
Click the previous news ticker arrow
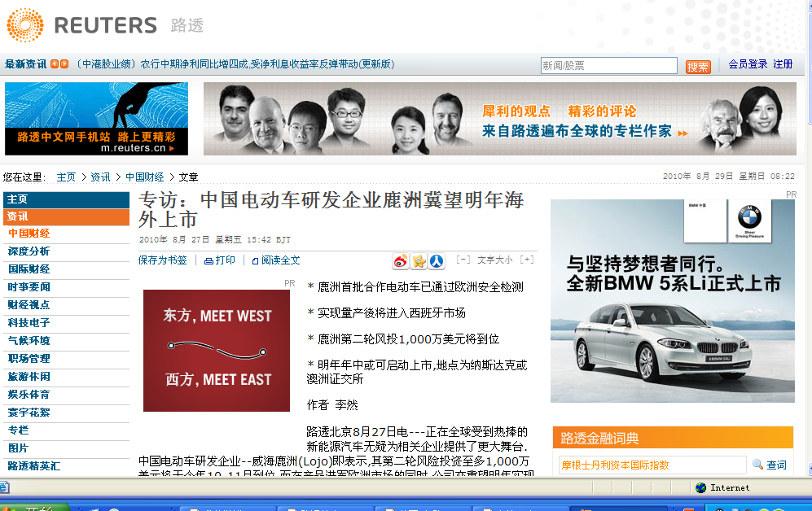[x=55, y=64]
